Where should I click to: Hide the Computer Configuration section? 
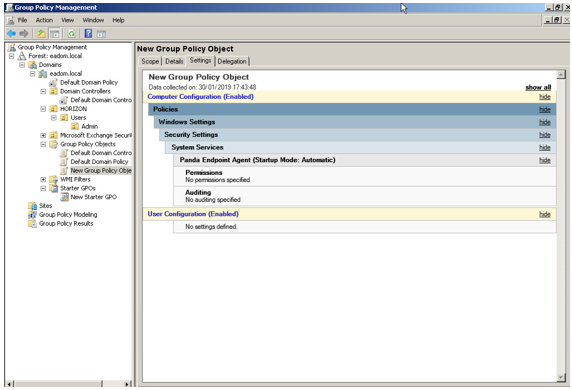coord(545,97)
